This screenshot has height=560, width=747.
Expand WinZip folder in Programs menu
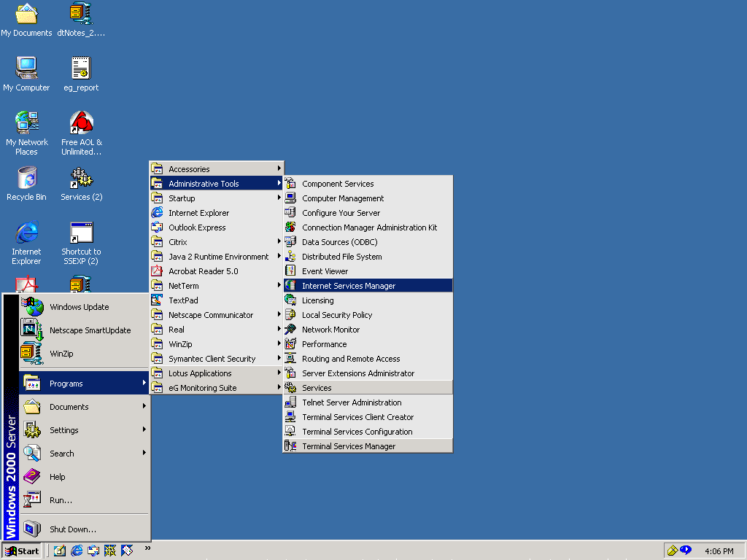217,344
